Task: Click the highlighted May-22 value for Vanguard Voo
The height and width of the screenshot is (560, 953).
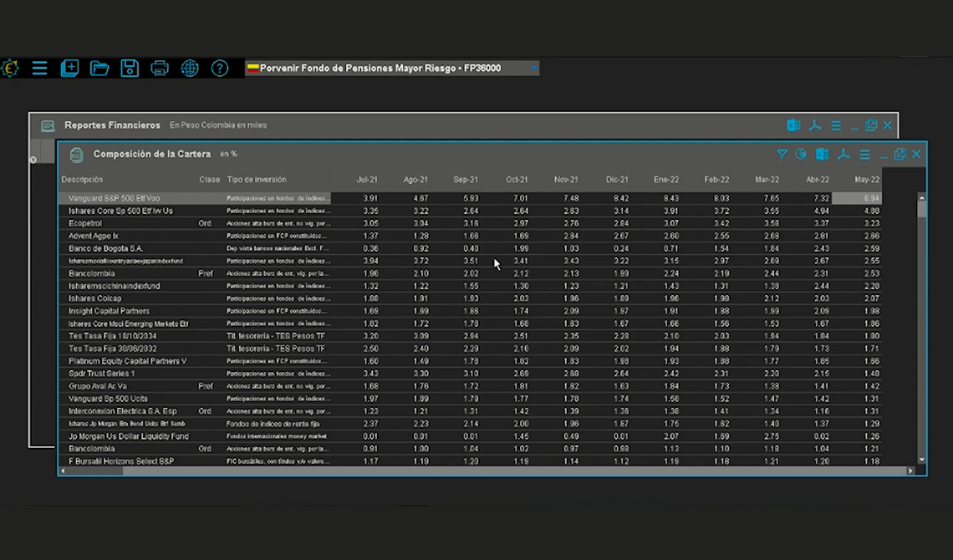Action: click(857, 199)
